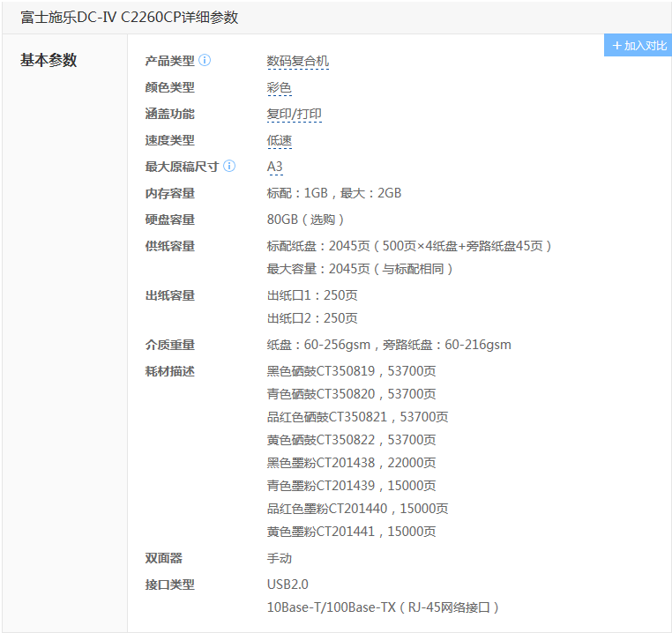This screenshot has height=633, width=672.
Task: Click the 介质重量 label
Action: click(x=170, y=345)
